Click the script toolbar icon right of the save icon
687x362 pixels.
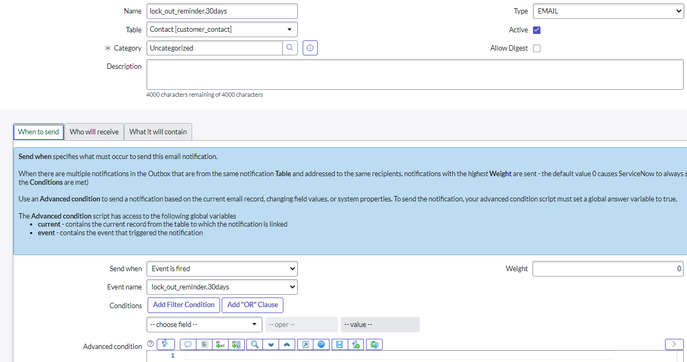pyautogui.click(x=356, y=344)
